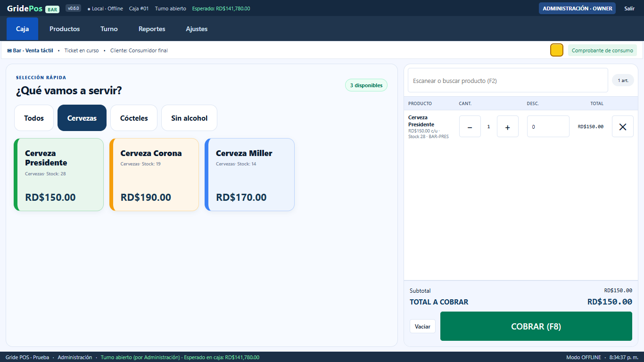Image resolution: width=644 pixels, height=362 pixels.
Task: Add Cerveza Presidente product card to ticket
Action: tap(59, 174)
